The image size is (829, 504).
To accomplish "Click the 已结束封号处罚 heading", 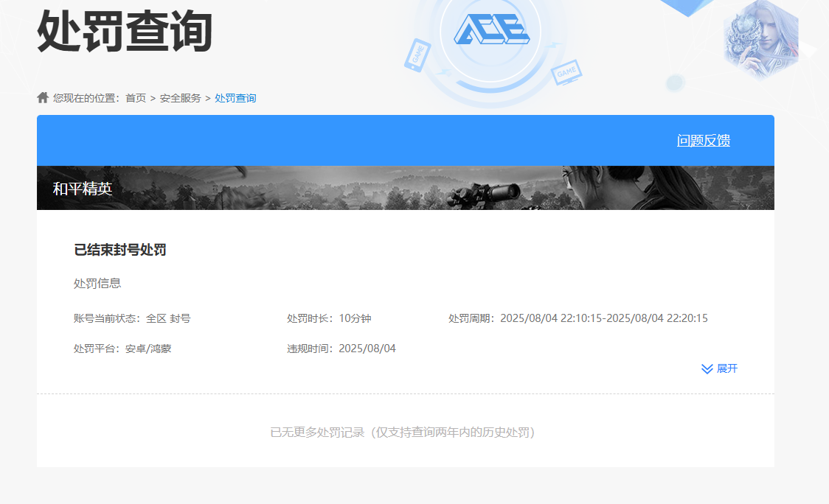I will tap(120, 250).
